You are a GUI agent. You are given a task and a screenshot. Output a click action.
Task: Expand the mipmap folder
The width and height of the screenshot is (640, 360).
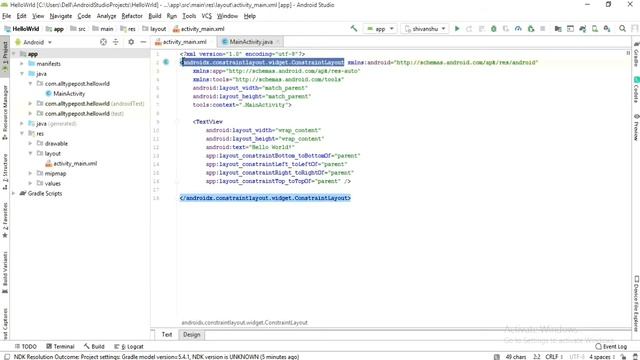[x=30, y=173]
